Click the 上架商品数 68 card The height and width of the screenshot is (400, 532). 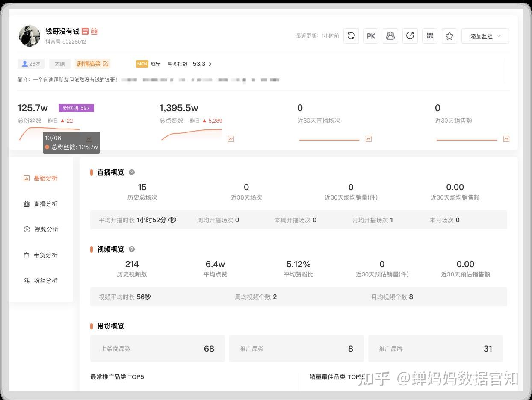coord(157,349)
